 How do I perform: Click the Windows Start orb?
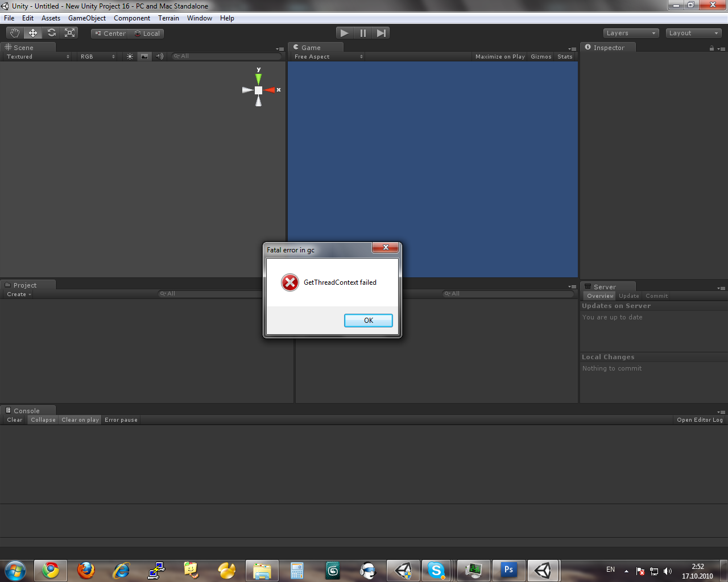[x=15, y=570]
